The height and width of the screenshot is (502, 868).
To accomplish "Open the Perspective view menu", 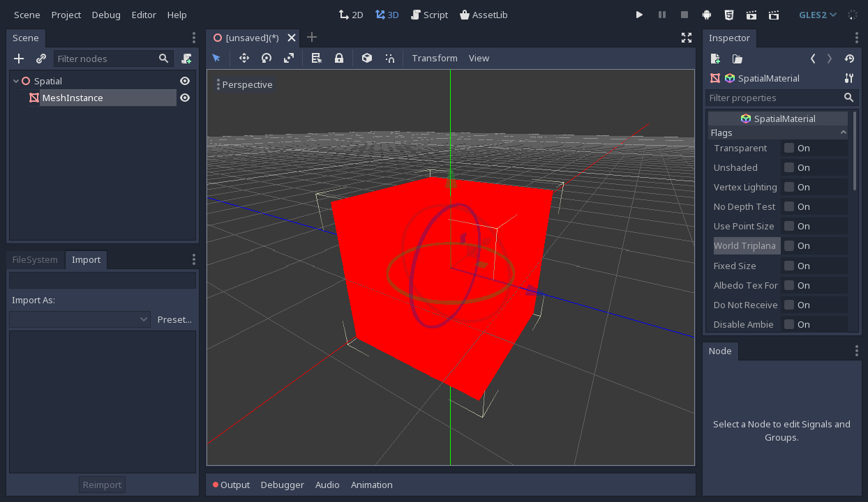I will pyautogui.click(x=245, y=84).
